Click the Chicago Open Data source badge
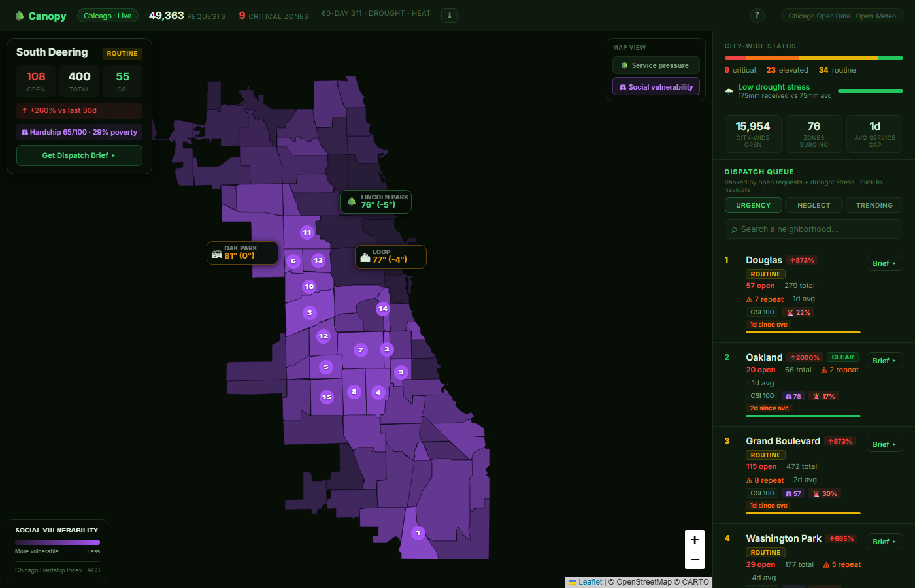 842,16
